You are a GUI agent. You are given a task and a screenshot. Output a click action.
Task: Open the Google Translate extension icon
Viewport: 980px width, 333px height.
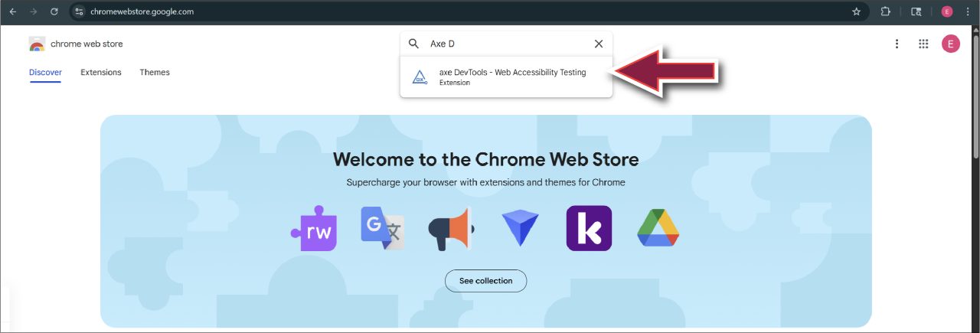pyautogui.click(x=381, y=228)
